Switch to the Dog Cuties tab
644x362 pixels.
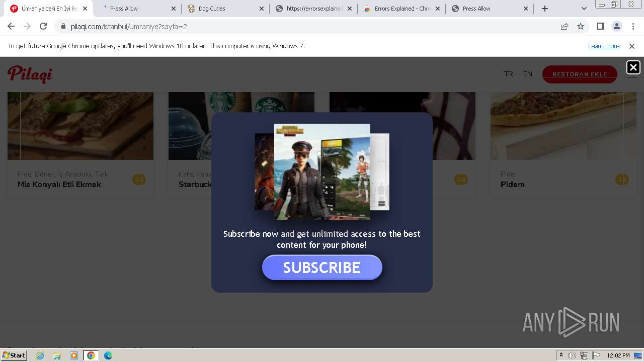pyautogui.click(x=225, y=9)
